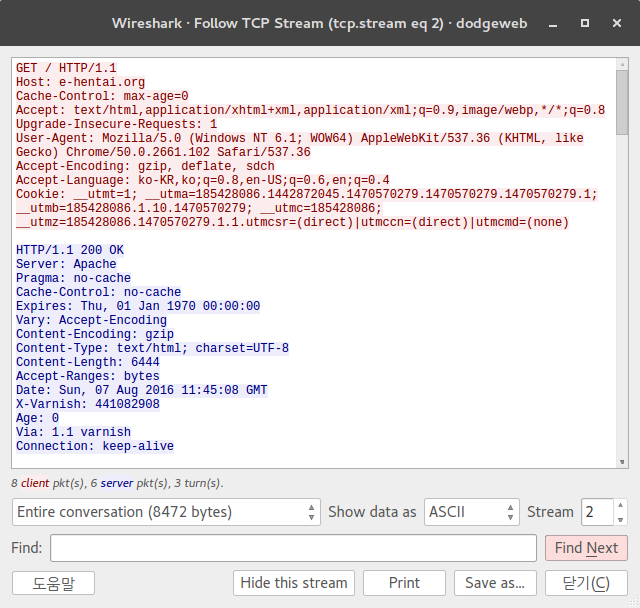Click the stream text scrollbar thumb
The width and height of the screenshot is (640, 608).
point(622,102)
